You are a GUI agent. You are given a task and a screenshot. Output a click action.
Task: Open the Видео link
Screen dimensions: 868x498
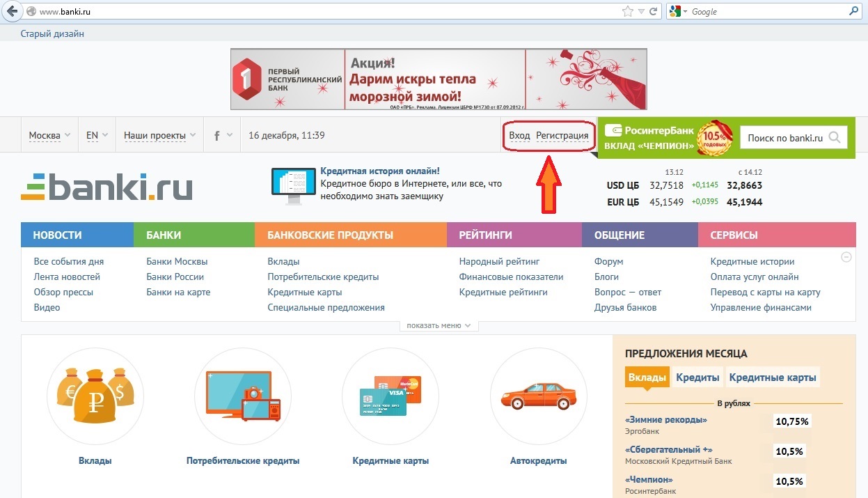[x=47, y=307]
